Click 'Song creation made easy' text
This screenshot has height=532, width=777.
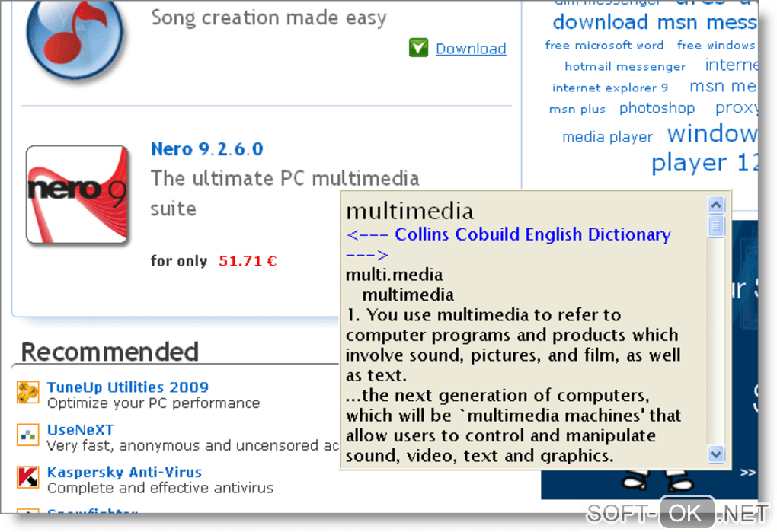[269, 18]
